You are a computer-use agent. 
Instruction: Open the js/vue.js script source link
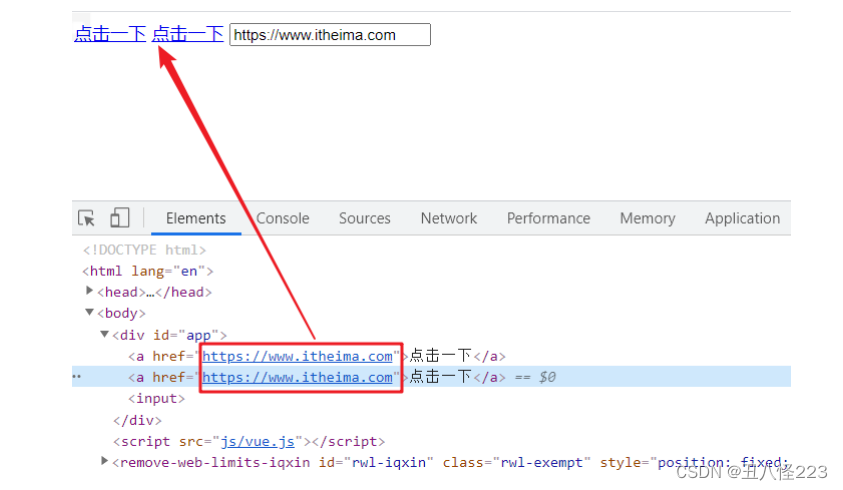258,442
